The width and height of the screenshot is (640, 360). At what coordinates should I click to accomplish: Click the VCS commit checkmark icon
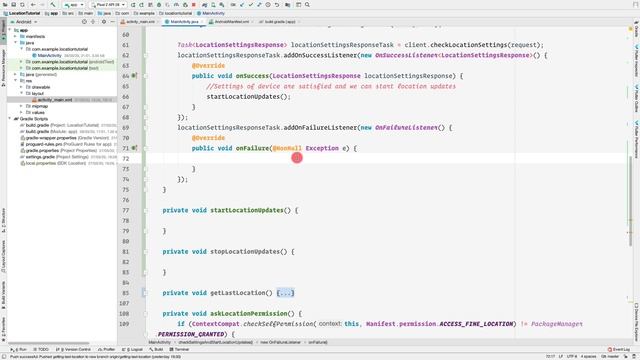[251, 4]
